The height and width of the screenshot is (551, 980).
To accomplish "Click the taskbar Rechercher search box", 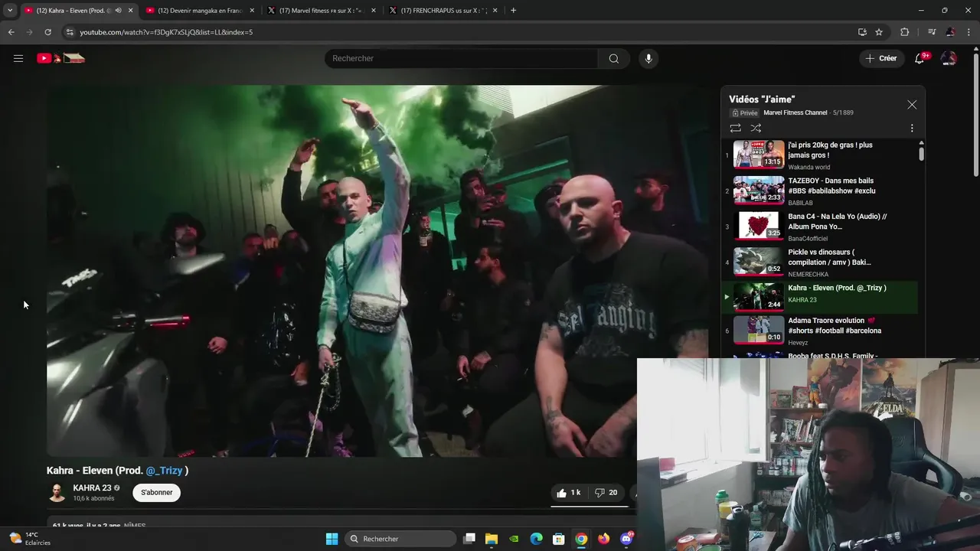I will click(x=400, y=539).
